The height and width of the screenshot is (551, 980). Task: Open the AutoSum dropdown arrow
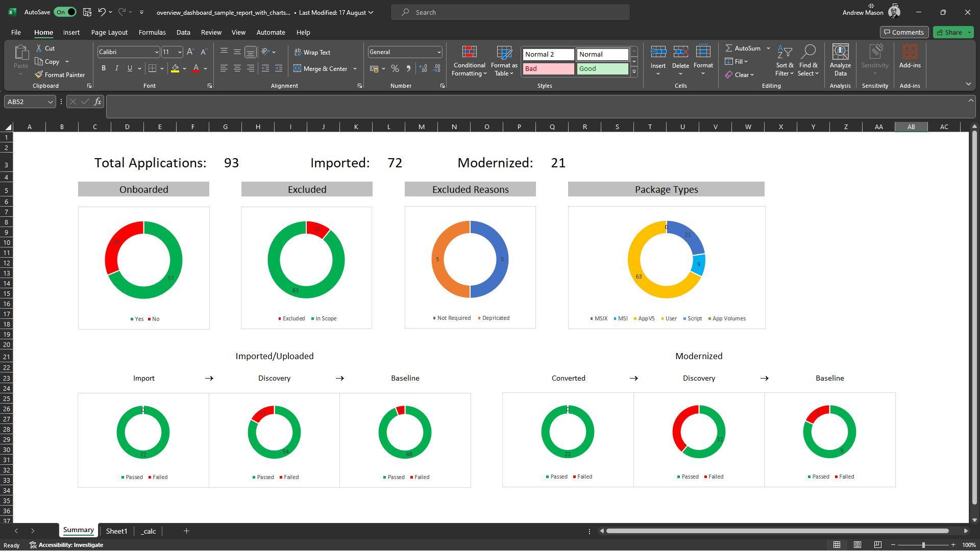click(768, 48)
